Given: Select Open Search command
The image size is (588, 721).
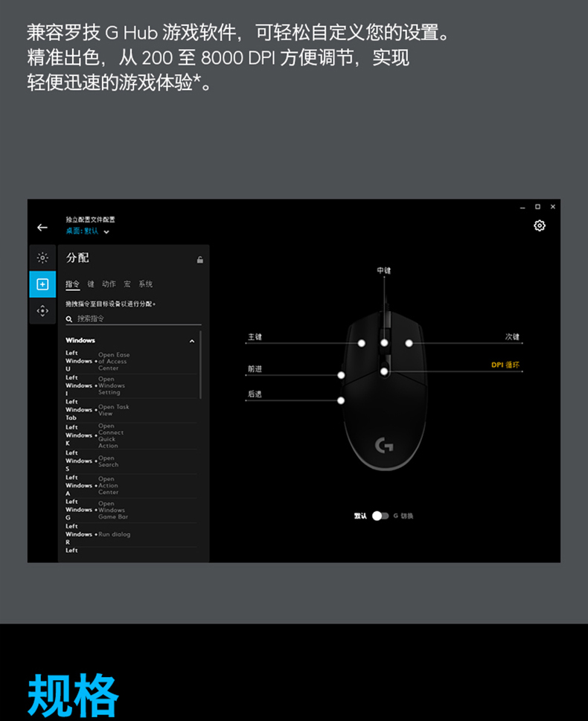Looking at the screenshot, I should 131,461.
